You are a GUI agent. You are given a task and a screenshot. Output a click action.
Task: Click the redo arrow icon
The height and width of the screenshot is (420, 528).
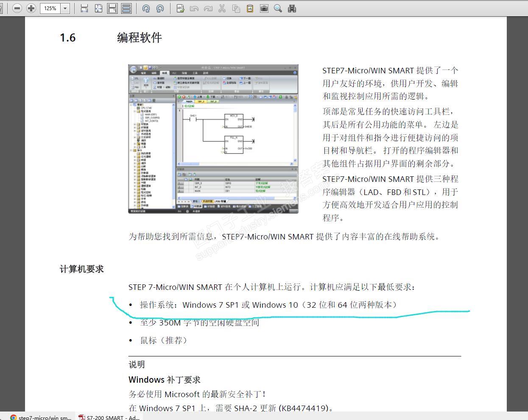(208, 8)
